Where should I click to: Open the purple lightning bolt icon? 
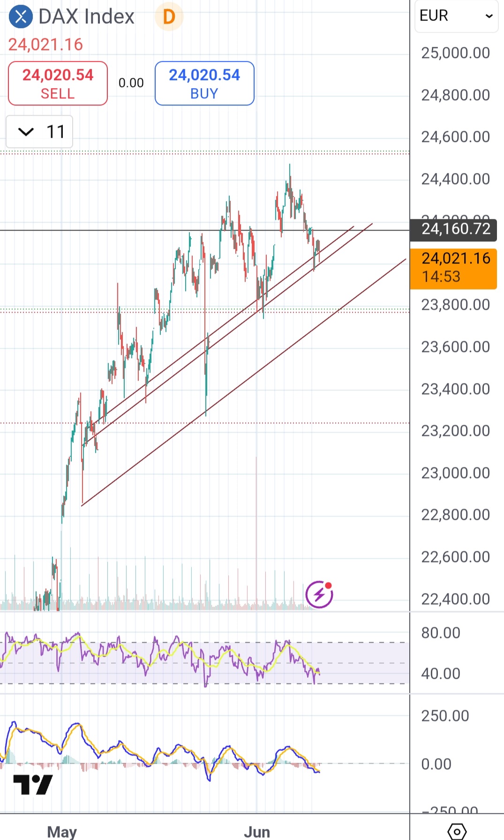pos(319,594)
